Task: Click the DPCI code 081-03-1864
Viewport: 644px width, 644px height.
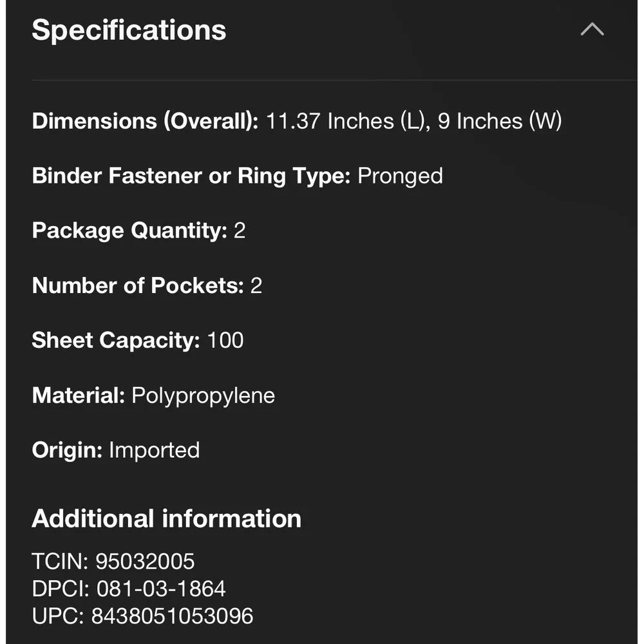Action: (x=161, y=589)
